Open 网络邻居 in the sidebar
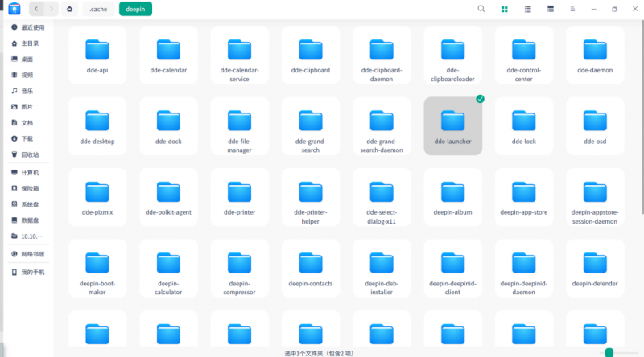The height and width of the screenshot is (357, 644). (x=28, y=254)
